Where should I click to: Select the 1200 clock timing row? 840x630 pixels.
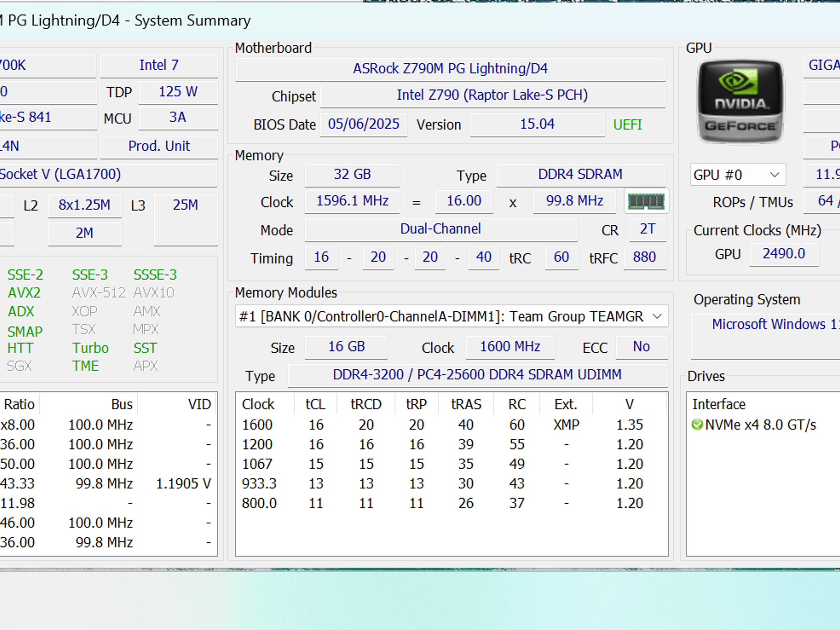(452, 445)
